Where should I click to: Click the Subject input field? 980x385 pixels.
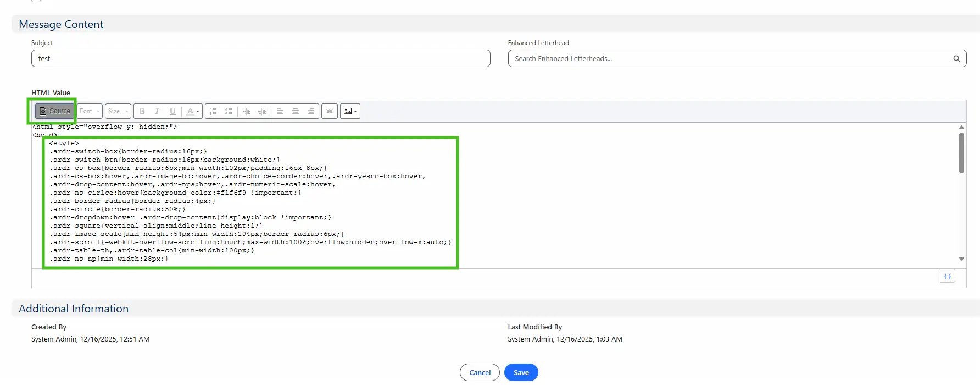[x=261, y=58]
